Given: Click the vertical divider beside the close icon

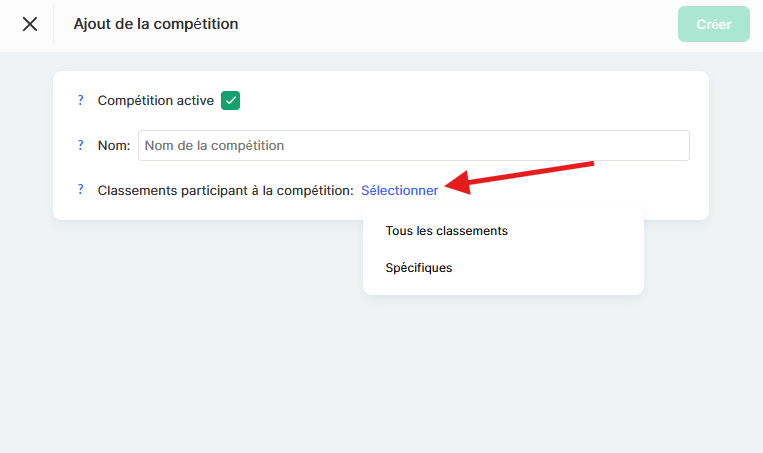Looking at the screenshot, I should 54,24.
